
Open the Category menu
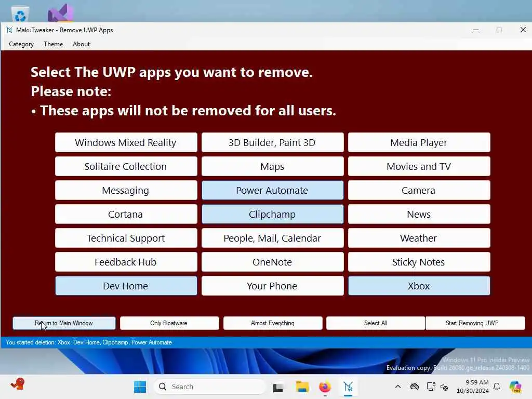[21, 44]
